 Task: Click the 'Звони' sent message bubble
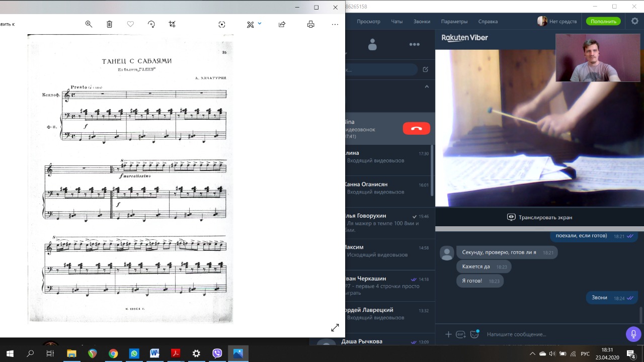(612, 298)
